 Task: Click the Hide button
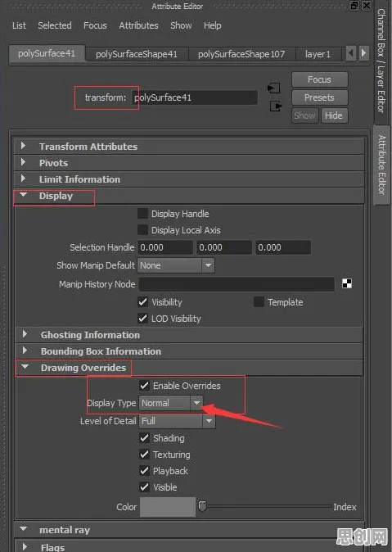click(334, 115)
